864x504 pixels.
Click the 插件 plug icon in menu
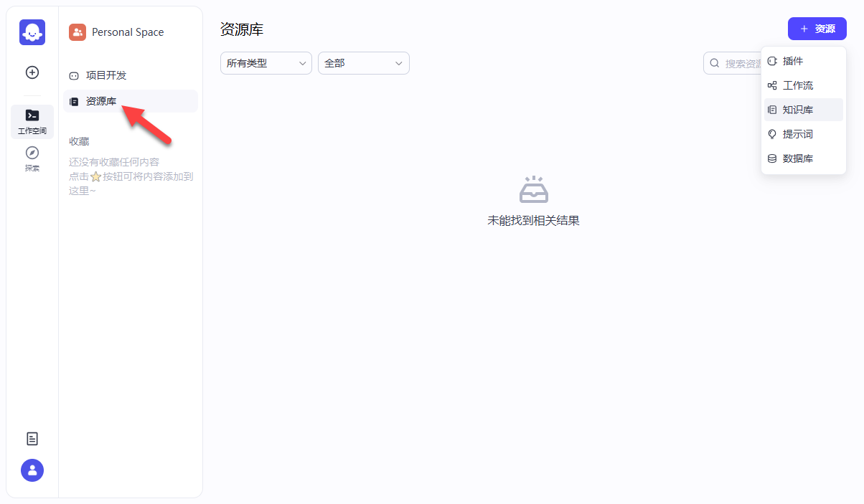pos(773,60)
